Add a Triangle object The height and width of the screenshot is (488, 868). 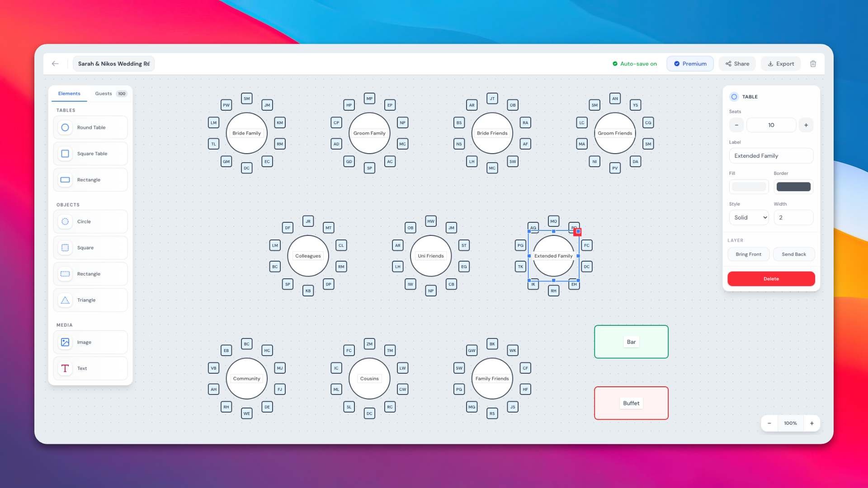pos(90,300)
